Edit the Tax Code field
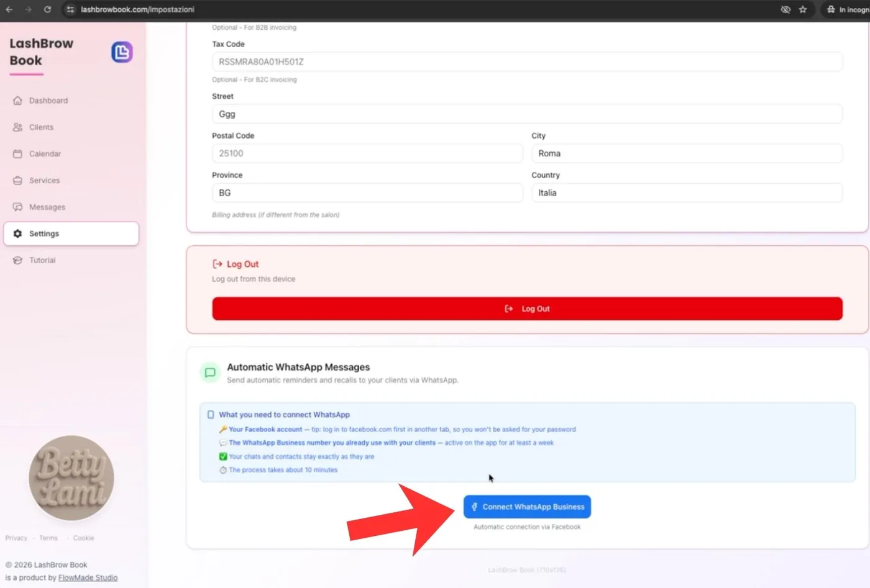The image size is (870, 588). pos(527,62)
